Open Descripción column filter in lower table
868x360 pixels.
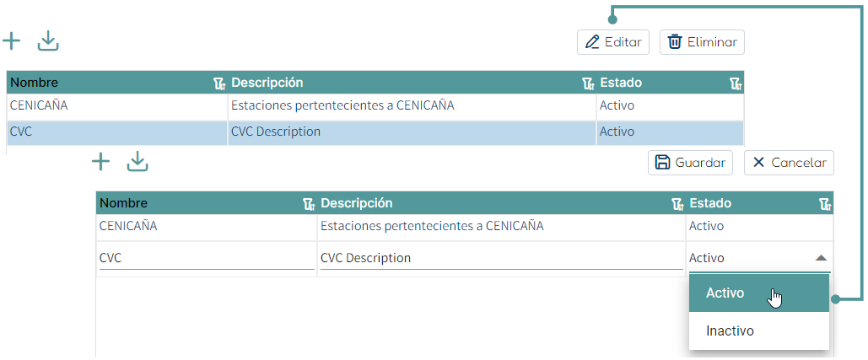click(x=677, y=204)
